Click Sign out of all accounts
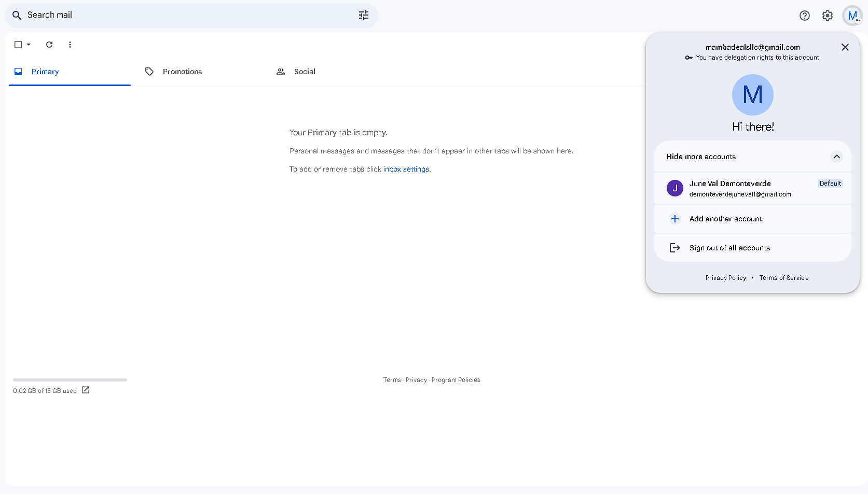 click(753, 248)
